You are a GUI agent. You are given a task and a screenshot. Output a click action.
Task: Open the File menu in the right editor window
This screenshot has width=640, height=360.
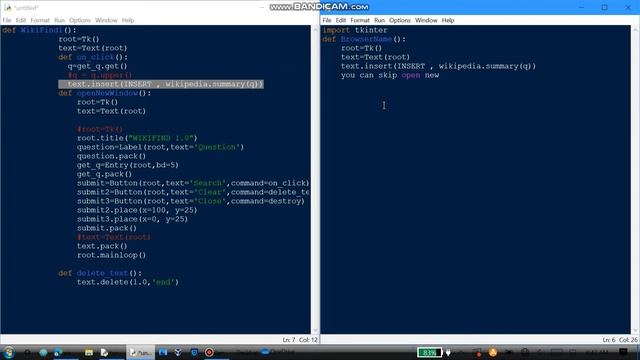click(327, 20)
